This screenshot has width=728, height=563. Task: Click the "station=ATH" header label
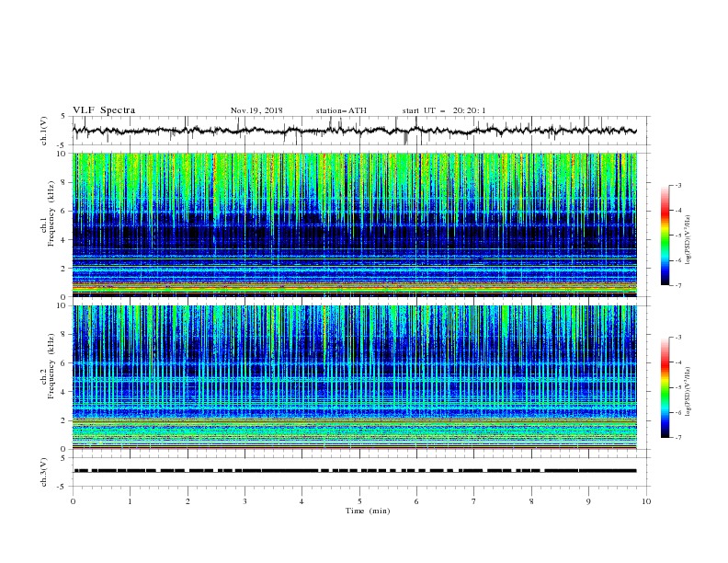point(341,110)
